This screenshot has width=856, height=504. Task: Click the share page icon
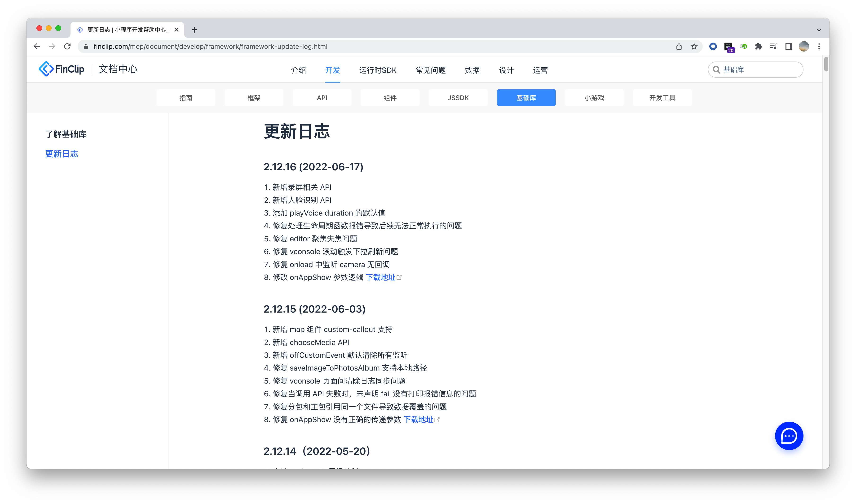click(679, 47)
